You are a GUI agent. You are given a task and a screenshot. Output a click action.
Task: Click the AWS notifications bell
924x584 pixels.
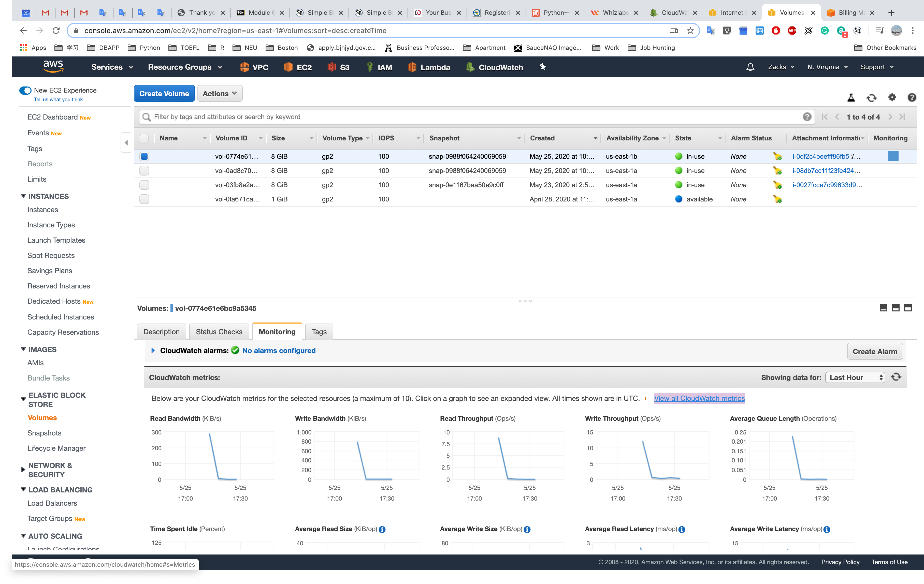(750, 67)
